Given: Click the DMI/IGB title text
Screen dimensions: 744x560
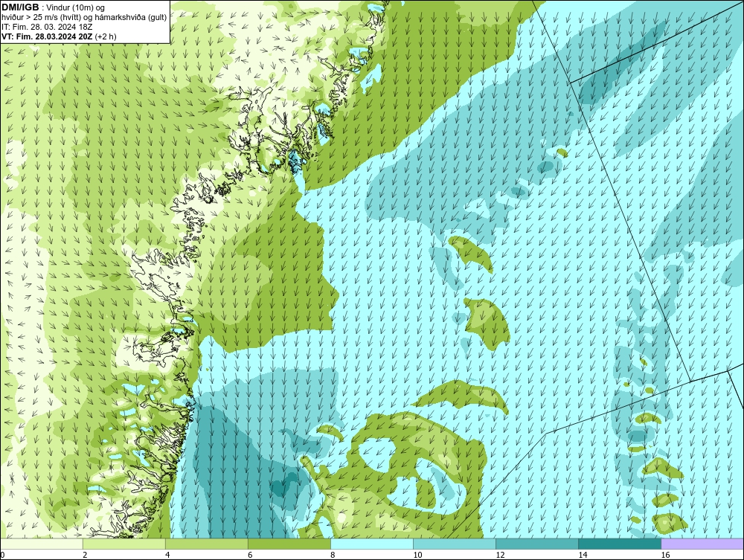Looking at the screenshot, I should (x=20, y=7).
